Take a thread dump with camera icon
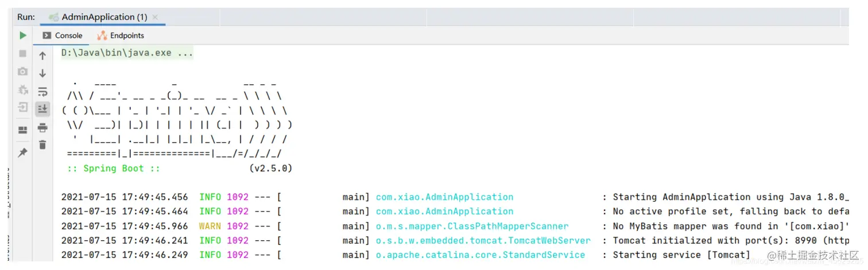The height and width of the screenshot is (270, 868). coord(23,72)
